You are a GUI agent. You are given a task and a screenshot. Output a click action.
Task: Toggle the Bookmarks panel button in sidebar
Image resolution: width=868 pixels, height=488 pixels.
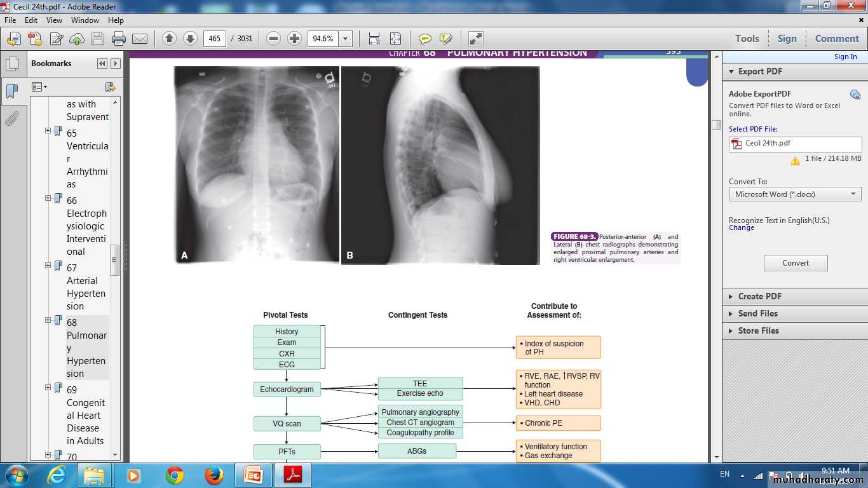click(x=11, y=91)
